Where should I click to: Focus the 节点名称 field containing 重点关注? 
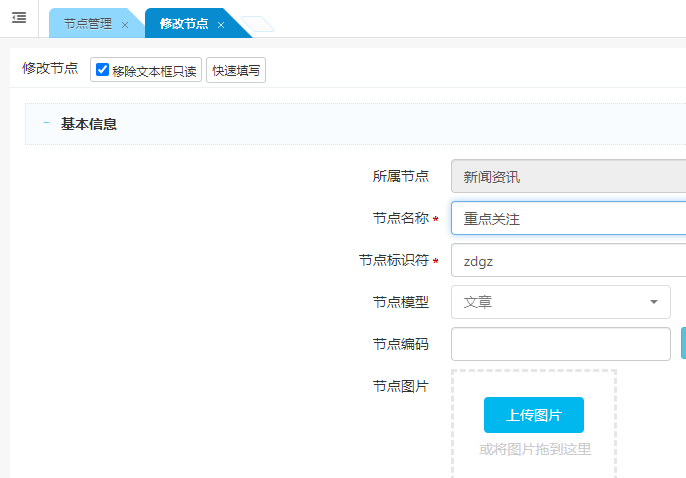pos(568,218)
